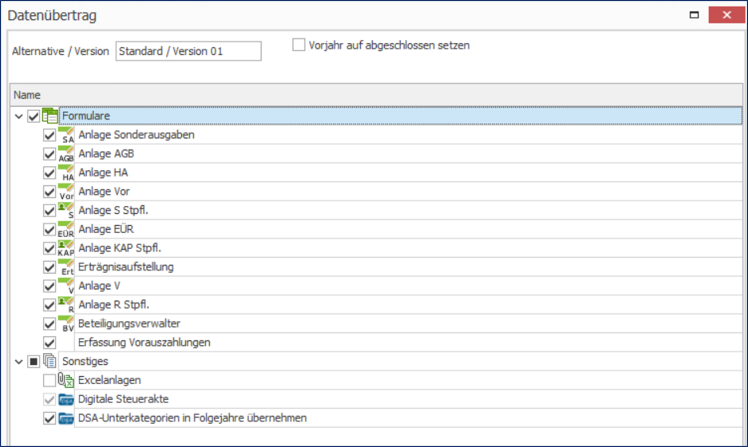Click the Vor form icon

(66, 191)
